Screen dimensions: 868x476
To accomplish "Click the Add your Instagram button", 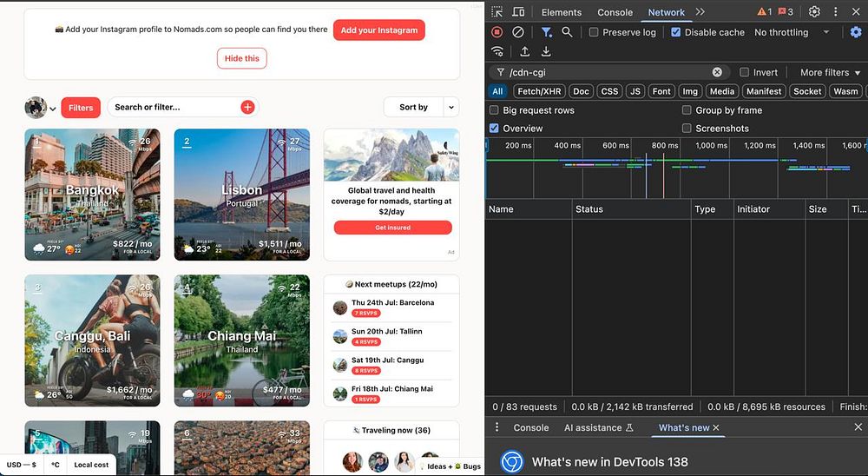I will click(378, 30).
